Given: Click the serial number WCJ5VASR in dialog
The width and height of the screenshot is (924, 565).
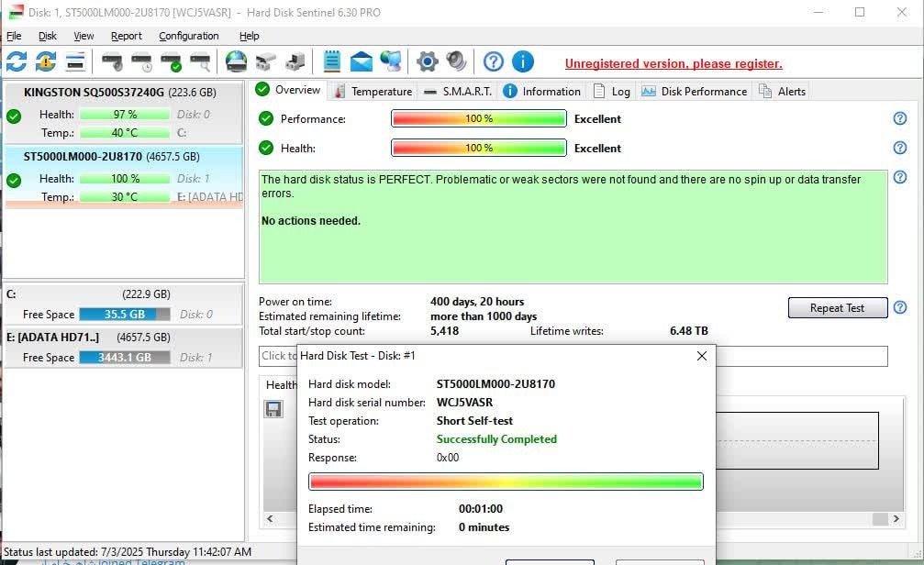Looking at the screenshot, I should [464, 403].
